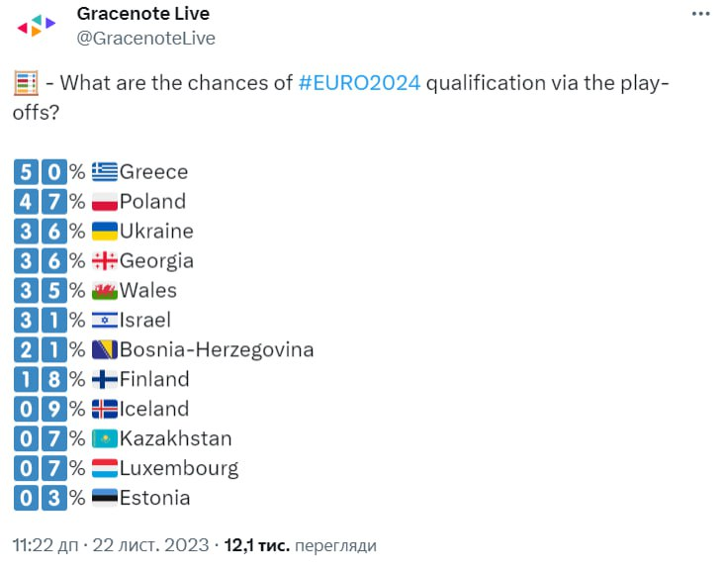Click the abacus emoji before the question
Viewport: 728px width, 571px height.
[26, 83]
